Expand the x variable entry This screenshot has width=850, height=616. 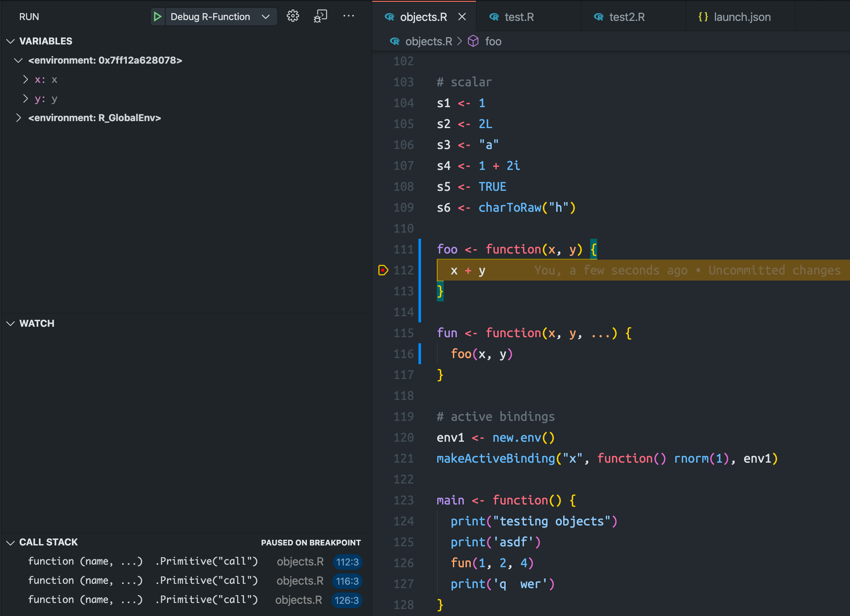click(x=25, y=79)
